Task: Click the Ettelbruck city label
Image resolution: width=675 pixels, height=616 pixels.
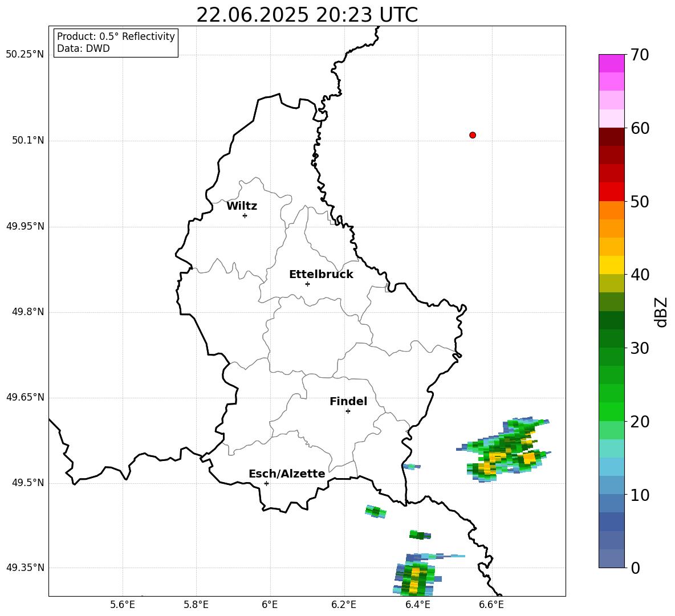Action: 321,274
